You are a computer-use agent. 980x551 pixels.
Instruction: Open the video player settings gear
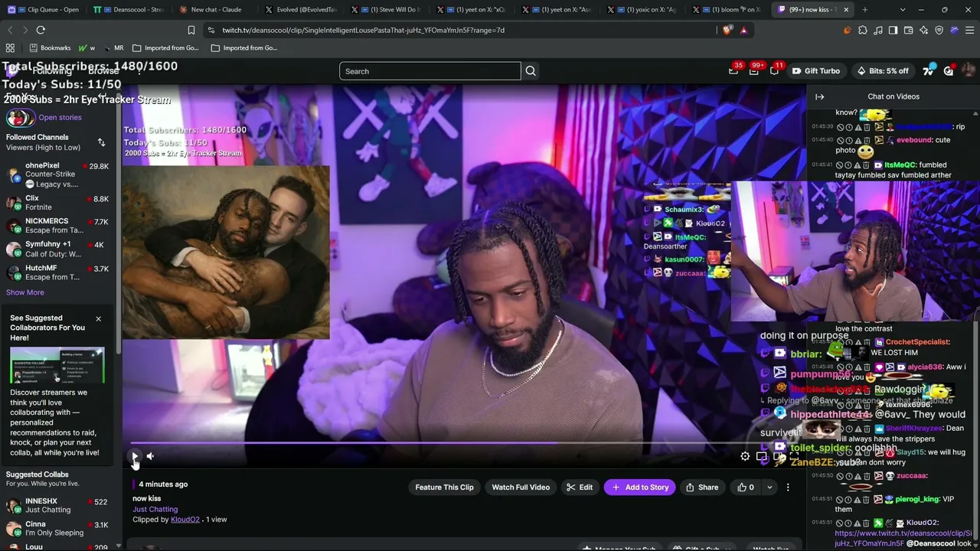pyautogui.click(x=745, y=456)
